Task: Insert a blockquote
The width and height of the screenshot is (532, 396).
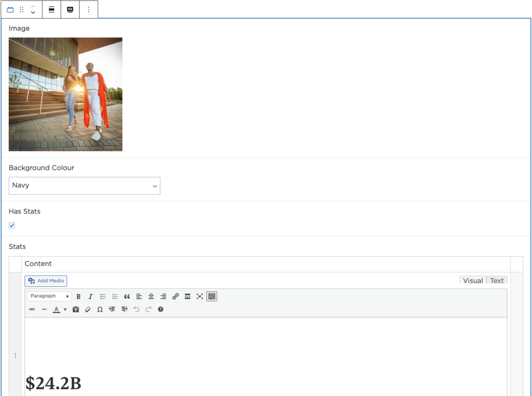Action: (x=127, y=296)
